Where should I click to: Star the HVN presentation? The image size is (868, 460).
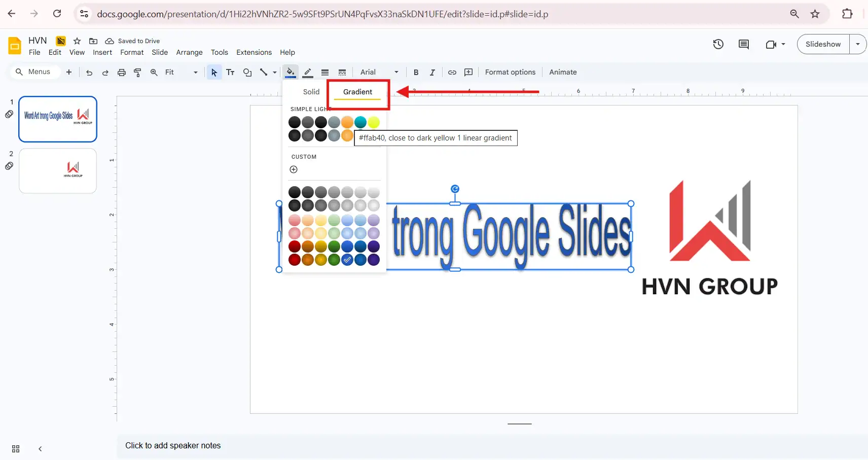(77, 41)
